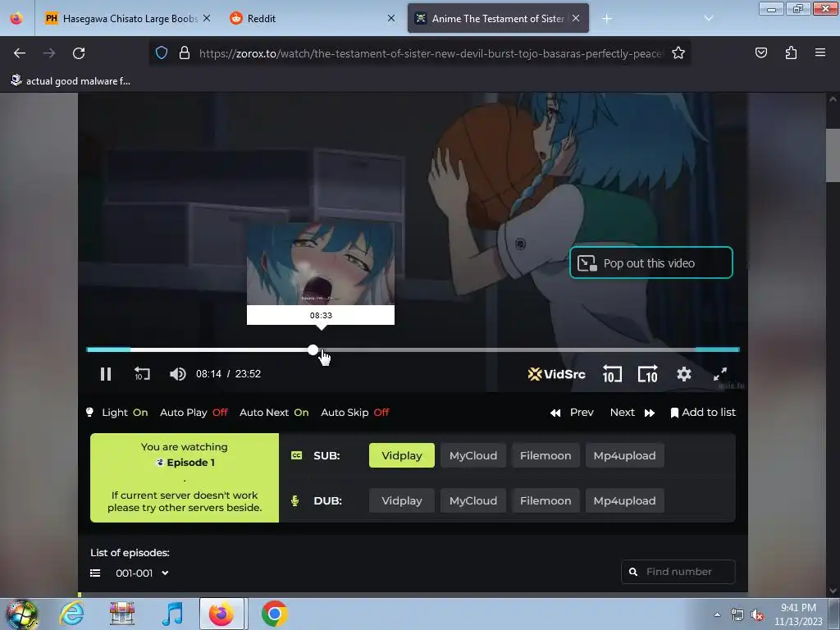
Task: Select SUB MyCloud server
Action: pos(473,455)
